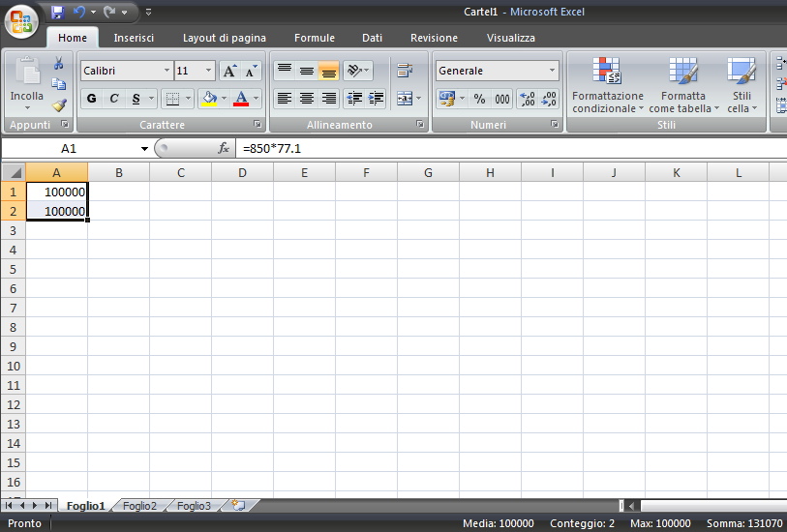Select the Foglio2 sheet tab
This screenshot has width=787, height=532.
click(x=139, y=506)
